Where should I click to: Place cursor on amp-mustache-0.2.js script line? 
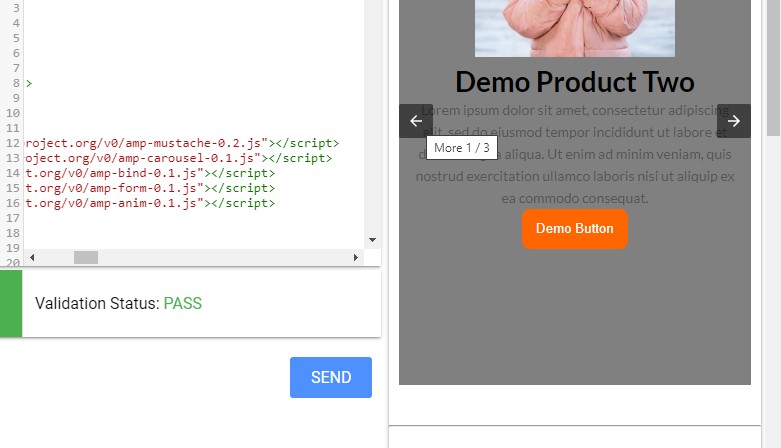point(150,143)
